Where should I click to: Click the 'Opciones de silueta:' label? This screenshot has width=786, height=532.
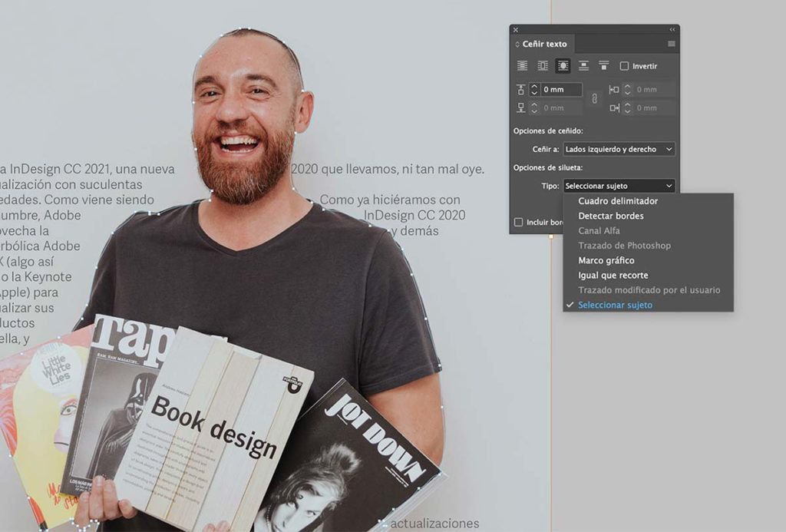[548, 167]
